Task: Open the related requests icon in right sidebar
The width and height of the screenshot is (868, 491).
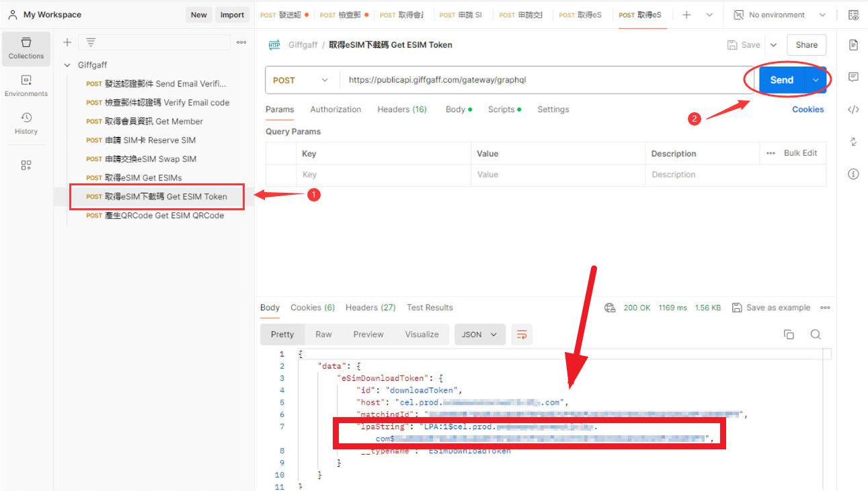Action: coord(853,142)
